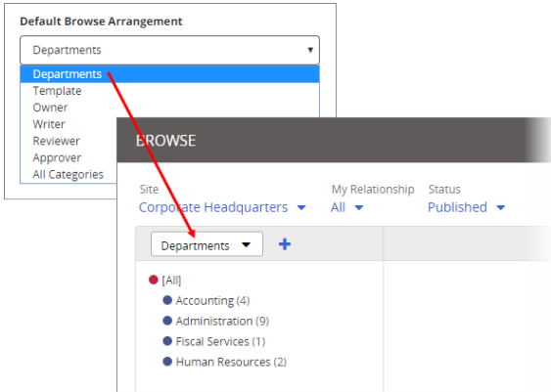Viewport: 551px width, 392px height.
Task: Select the red [All] bullet icon
Action: (x=154, y=280)
